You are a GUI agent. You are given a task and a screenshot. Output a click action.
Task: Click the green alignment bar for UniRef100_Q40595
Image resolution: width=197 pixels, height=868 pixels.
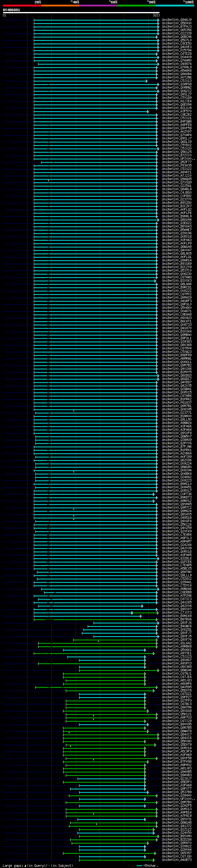pos(96,687)
